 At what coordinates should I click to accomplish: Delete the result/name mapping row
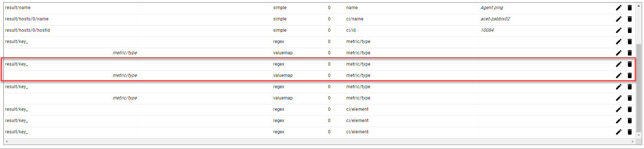coord(629,8)
